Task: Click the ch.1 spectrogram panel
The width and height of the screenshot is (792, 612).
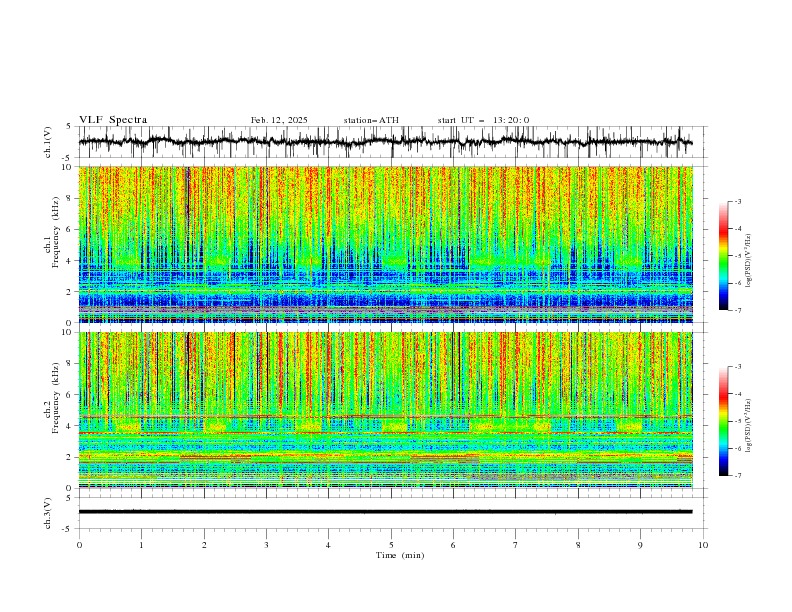Action: point(385,244)
